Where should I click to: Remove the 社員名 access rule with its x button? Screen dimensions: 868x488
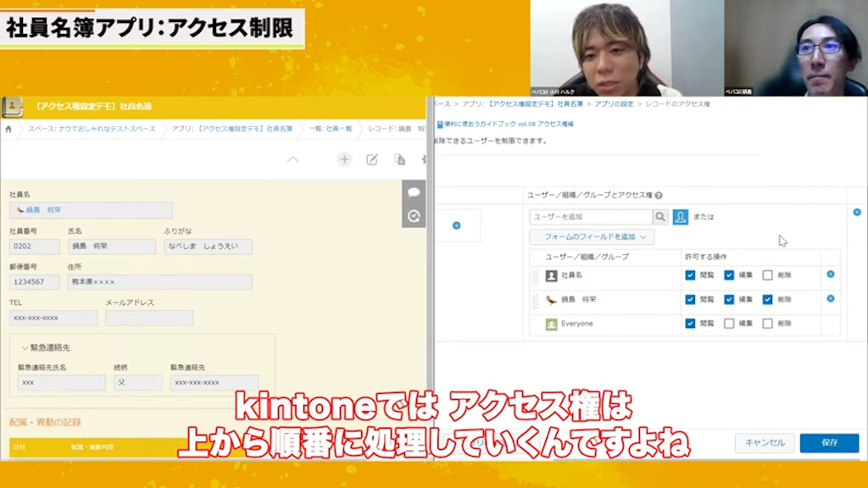(x=831, y=274)
